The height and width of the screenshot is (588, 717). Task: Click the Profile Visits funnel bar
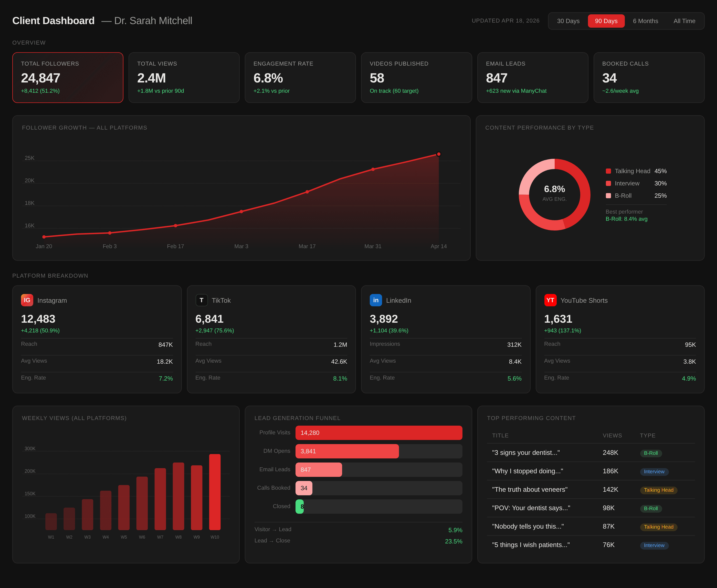pyautogui.click(x=379, y=433)
